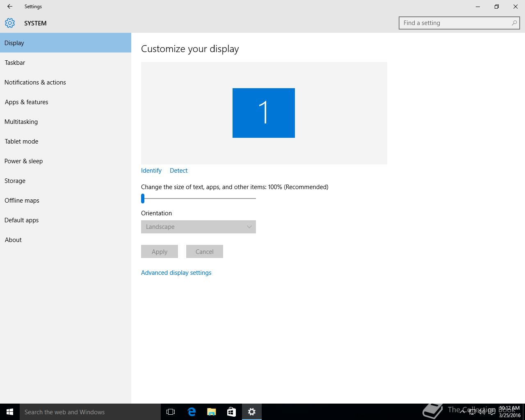This screenshot has width=525, height=420.
Task: Expand the Orientation Landscape dropdown
Action: (199, 227)
